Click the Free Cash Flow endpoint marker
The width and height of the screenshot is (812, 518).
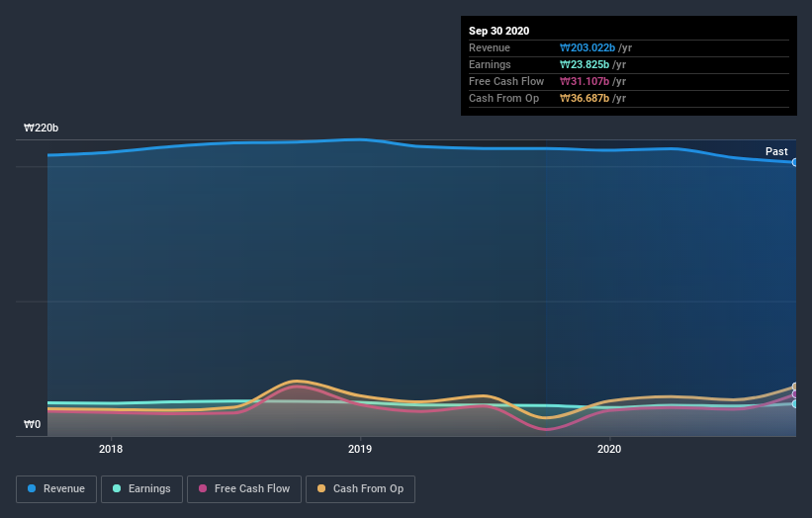794,394
